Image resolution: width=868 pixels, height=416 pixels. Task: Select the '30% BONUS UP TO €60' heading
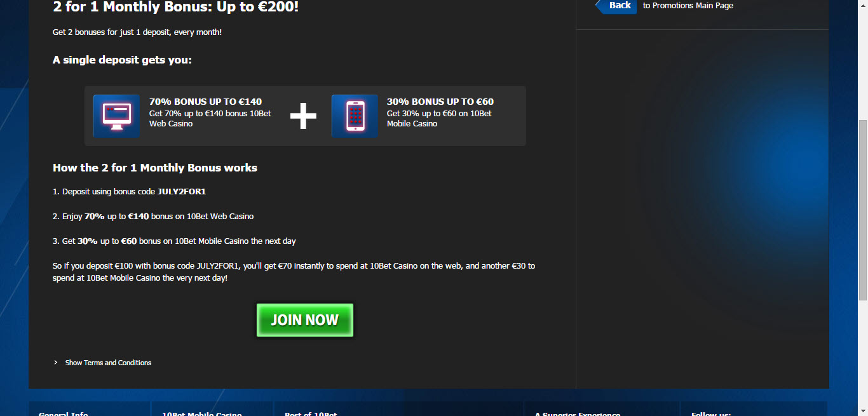(x=440, y=102)
